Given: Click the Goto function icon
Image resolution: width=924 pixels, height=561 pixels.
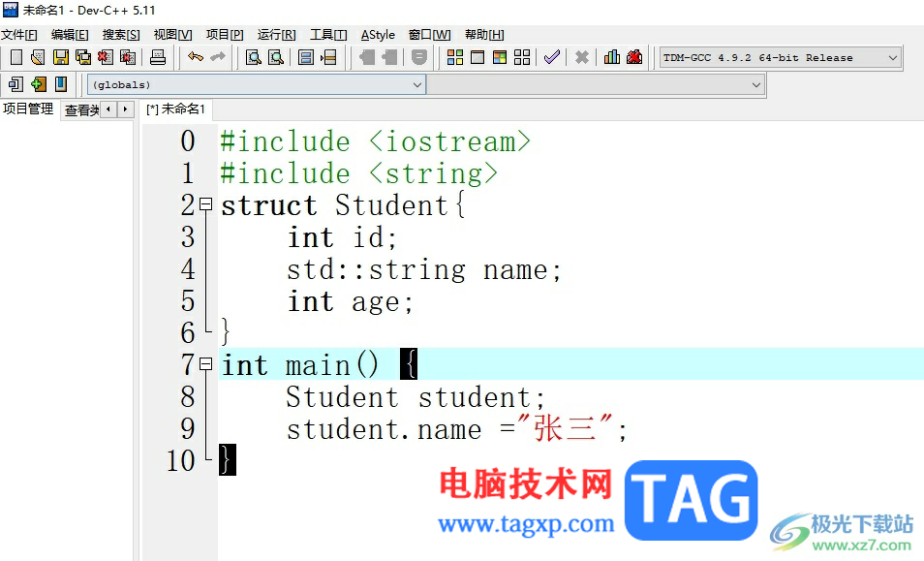Looking at the screenshot, I should [x=306, y=57].
